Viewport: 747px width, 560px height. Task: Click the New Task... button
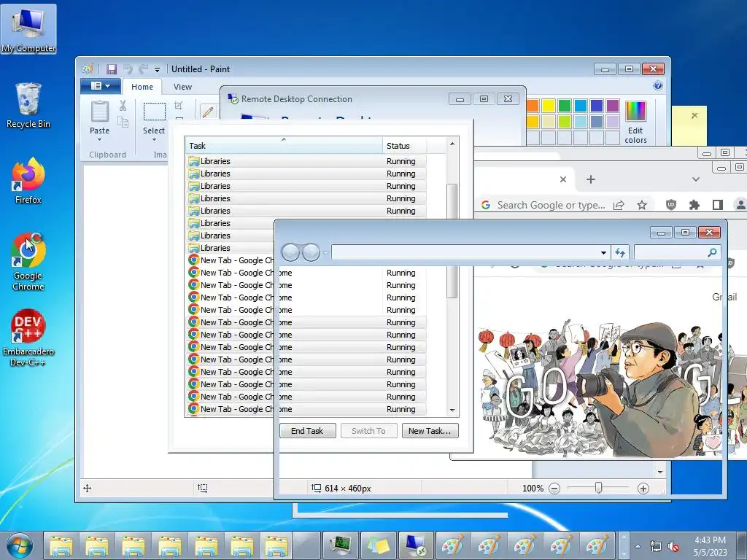coord(430,431)
